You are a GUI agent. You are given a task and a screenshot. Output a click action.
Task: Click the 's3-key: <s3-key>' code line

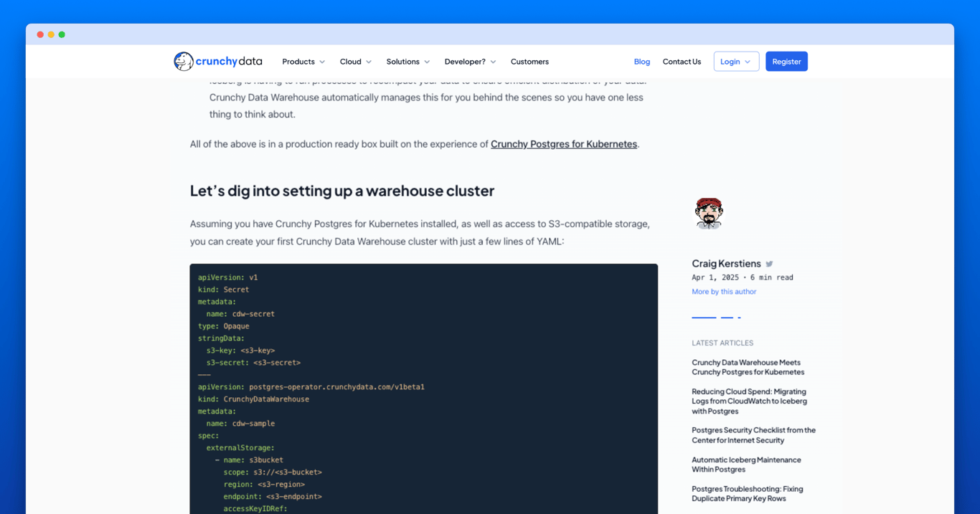point(240,351)
